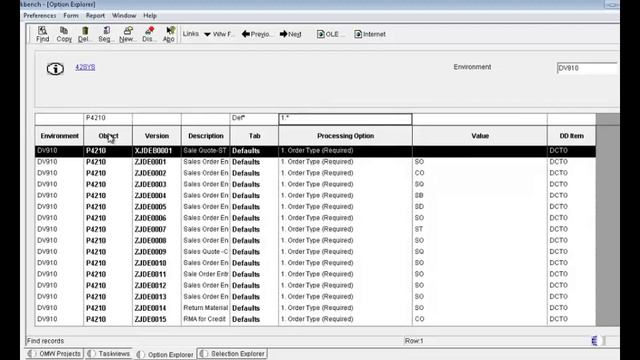
Task: Select version ZJDE0012 cell
Action: [157, 285]
